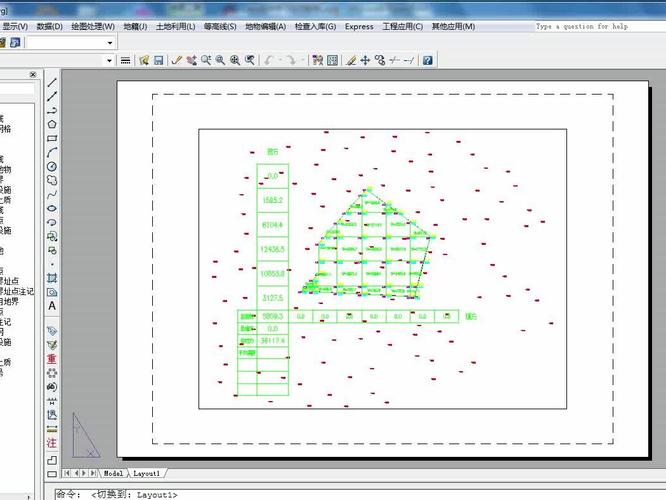The width and height of the screenshot is (666, 500).
Task: Select the Line tool in draw toolbar
Action: pyautogui.click(x=52, y=82)
